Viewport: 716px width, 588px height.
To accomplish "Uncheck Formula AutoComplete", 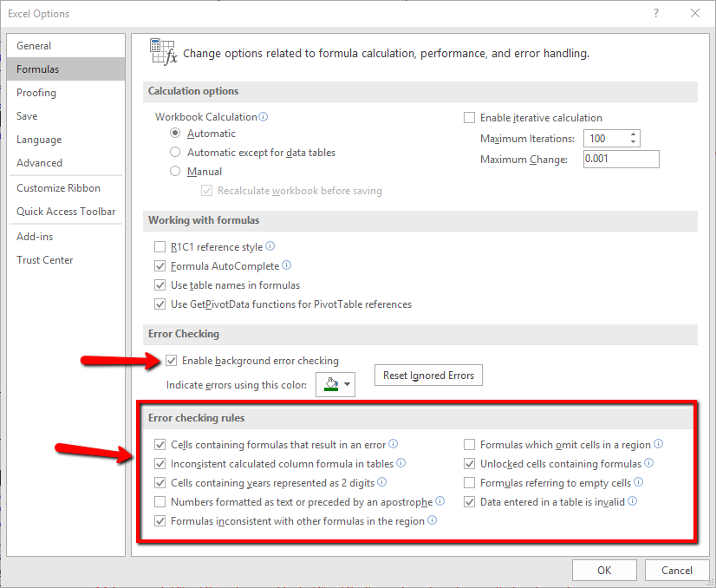I will 159,266.
